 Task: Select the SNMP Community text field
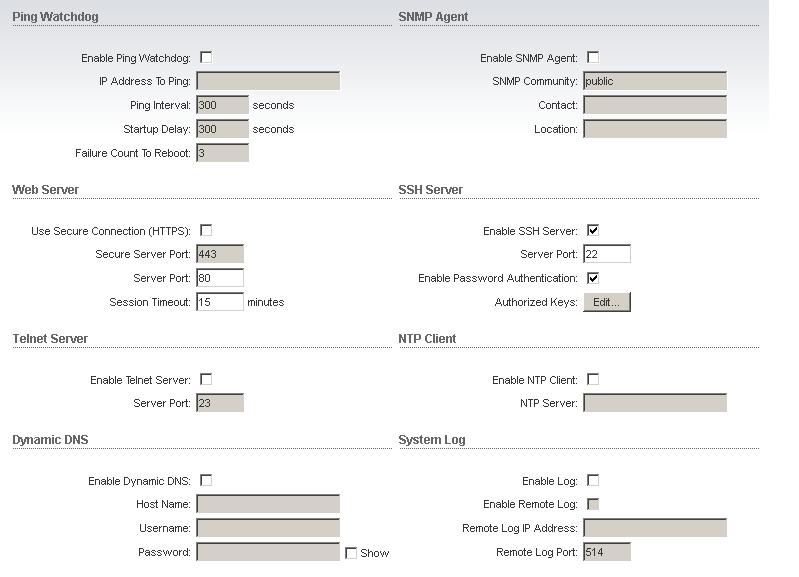click(654, 82)
